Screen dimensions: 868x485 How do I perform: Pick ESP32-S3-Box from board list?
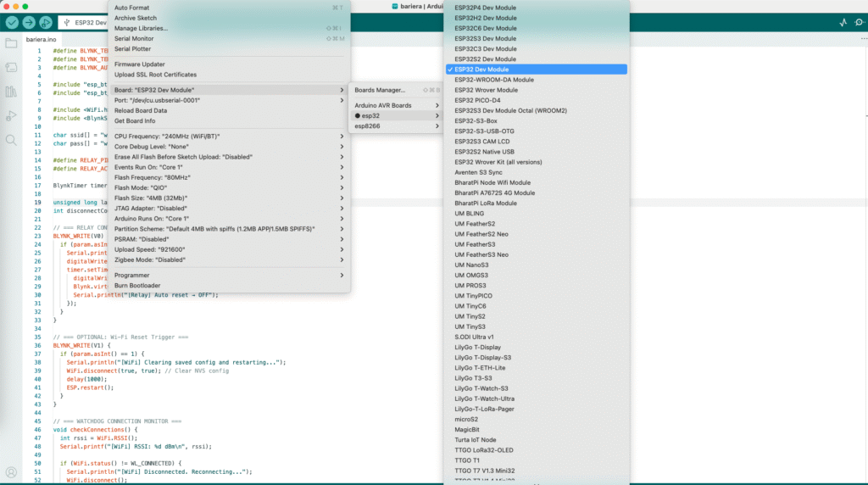tap(537, 120)
